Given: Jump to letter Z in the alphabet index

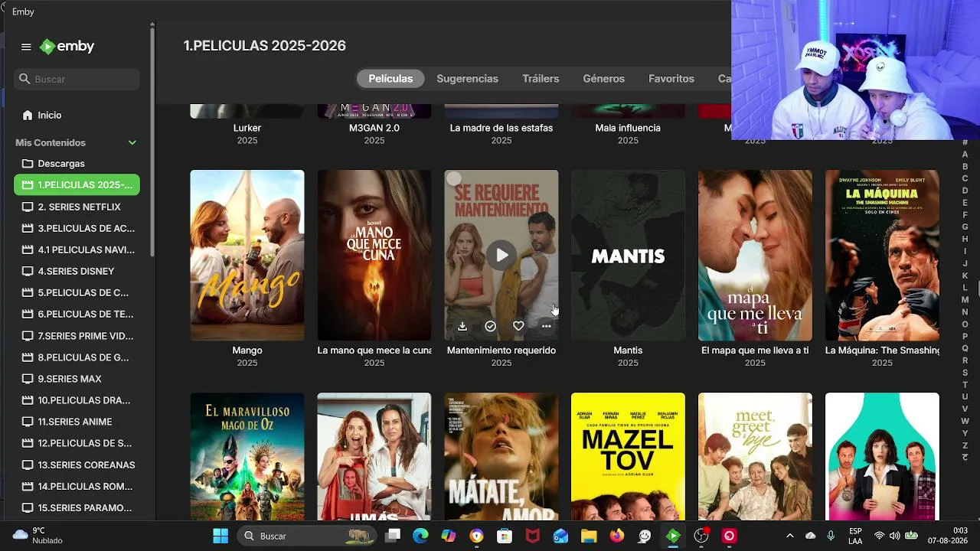Looking at the screenshot, I should pyautogui.click(x=965, y=445).
